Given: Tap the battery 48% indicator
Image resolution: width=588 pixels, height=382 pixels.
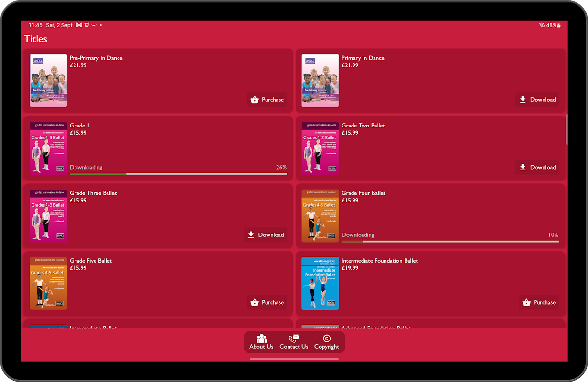Looking at the screenshot, I should tap(554, 25).
